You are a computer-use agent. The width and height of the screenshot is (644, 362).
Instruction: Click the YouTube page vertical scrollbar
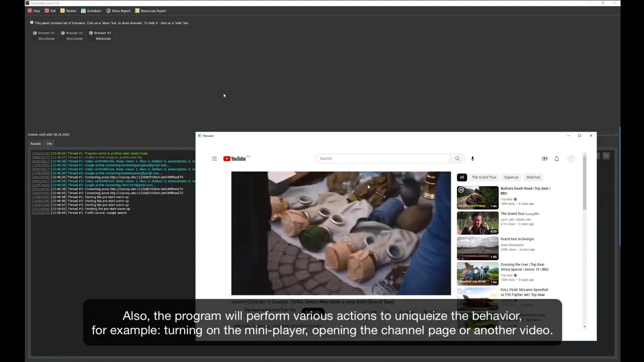[584, 241]
